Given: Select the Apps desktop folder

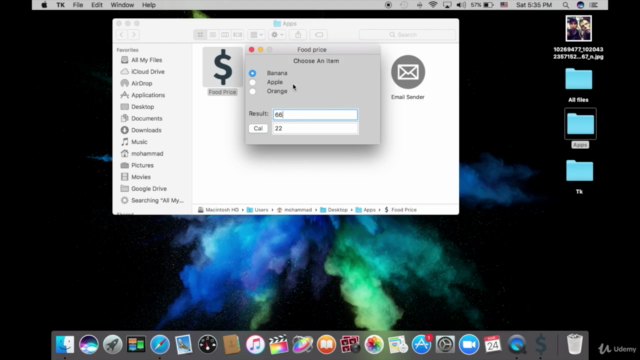Looking at the screenshot, I should click(580, 124).
